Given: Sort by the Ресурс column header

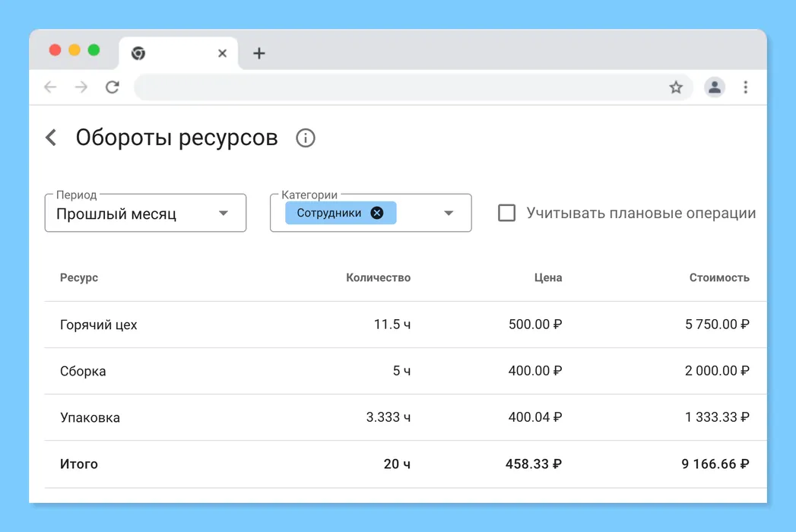Looking at the screenshot, I should 79,277.
